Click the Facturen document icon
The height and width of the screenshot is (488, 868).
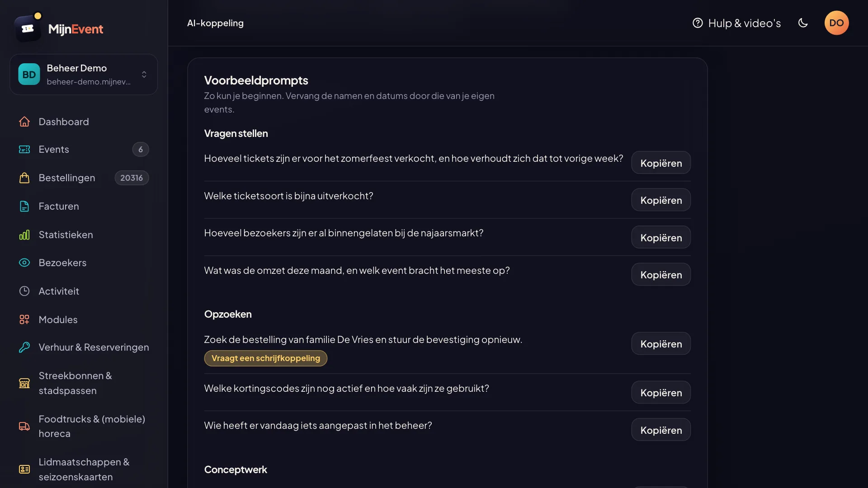tap(24, 206)
